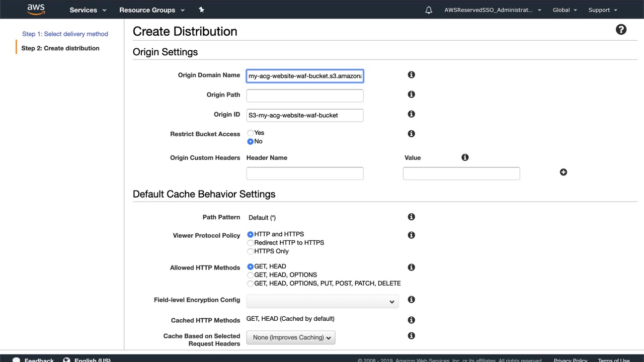Show info for Viewer Protocol Policy
This screenshot has height=362, width=644.
tap(411, 235)
